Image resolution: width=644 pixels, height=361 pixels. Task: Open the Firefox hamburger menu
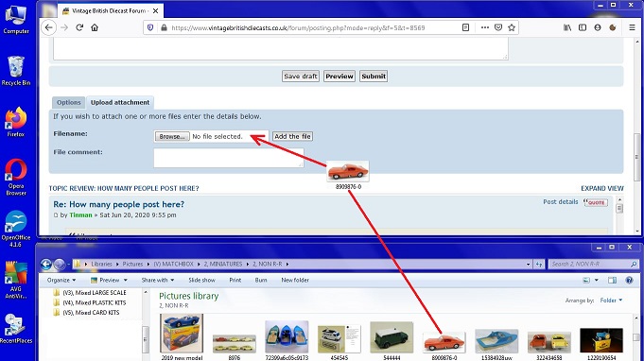pos(632,27)
